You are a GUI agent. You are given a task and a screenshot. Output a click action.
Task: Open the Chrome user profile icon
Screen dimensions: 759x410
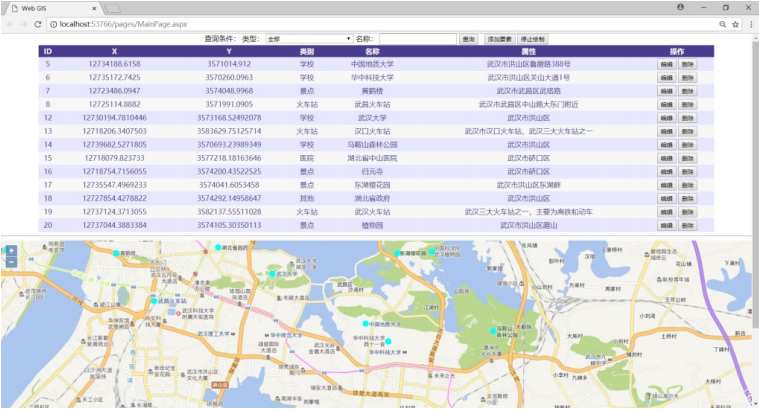pyautogui.click(x=681, y=7)
